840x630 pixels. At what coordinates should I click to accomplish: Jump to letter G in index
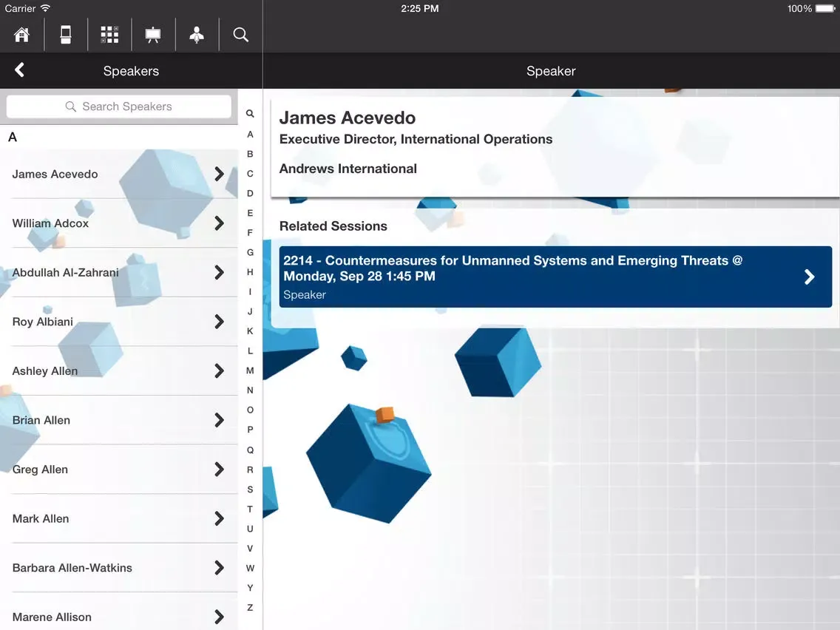coord(250,252)
